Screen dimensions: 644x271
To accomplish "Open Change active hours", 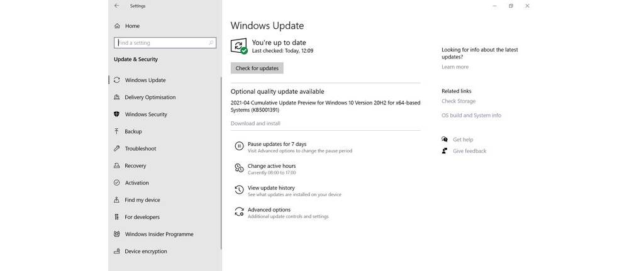I will coord(272,166).
